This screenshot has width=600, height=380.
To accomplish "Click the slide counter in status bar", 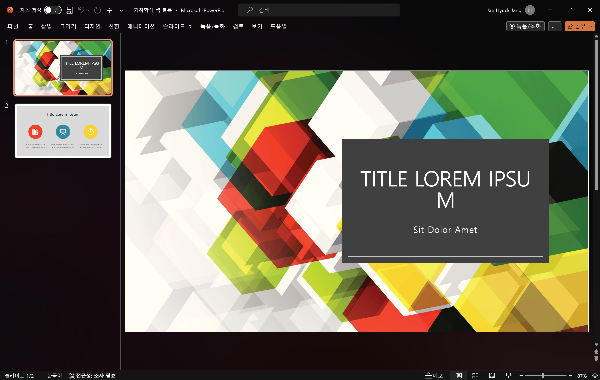I will [19, 376].
